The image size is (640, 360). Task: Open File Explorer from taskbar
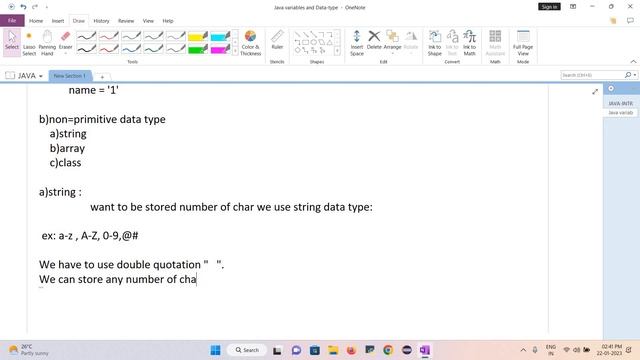(x=333, y=350)
